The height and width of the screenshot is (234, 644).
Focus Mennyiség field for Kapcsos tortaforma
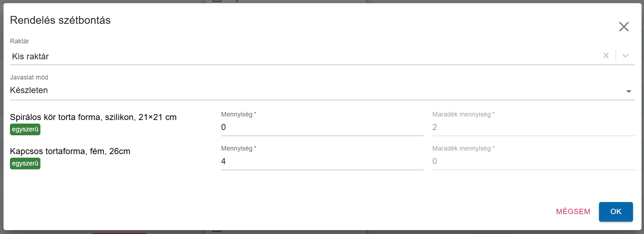322,161
